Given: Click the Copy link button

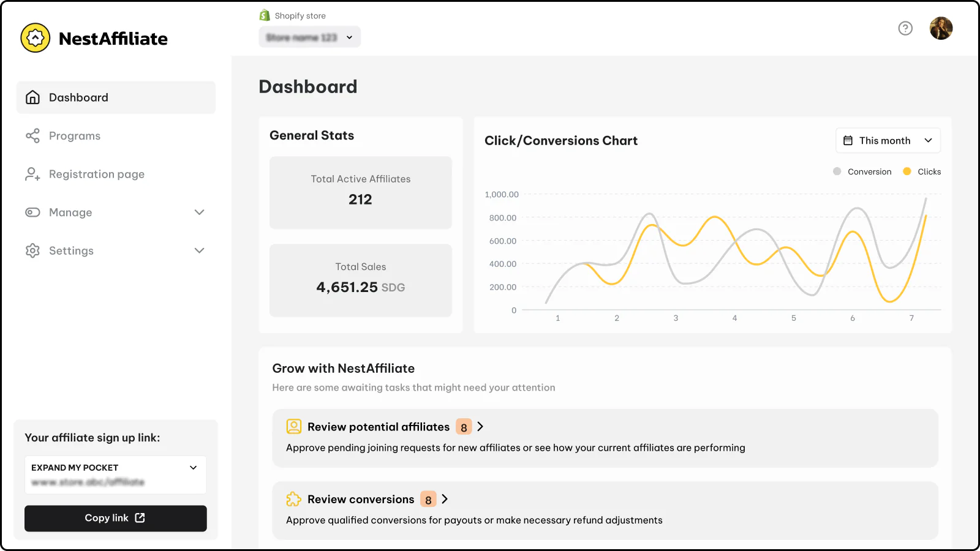Looking at the screenshot, I should click(x=116, y=519).
